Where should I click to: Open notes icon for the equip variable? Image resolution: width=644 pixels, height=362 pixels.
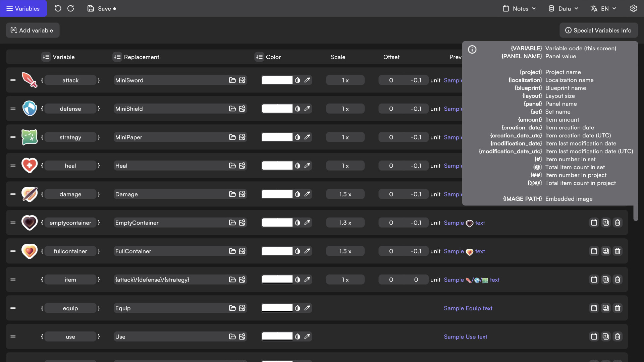(x=594, y=308)
